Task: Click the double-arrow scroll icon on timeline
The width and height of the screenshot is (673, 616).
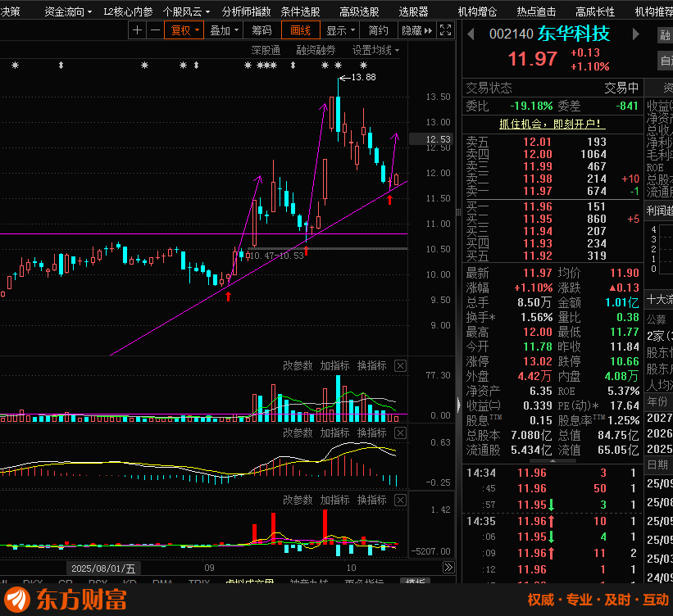Action: (448, 568)
